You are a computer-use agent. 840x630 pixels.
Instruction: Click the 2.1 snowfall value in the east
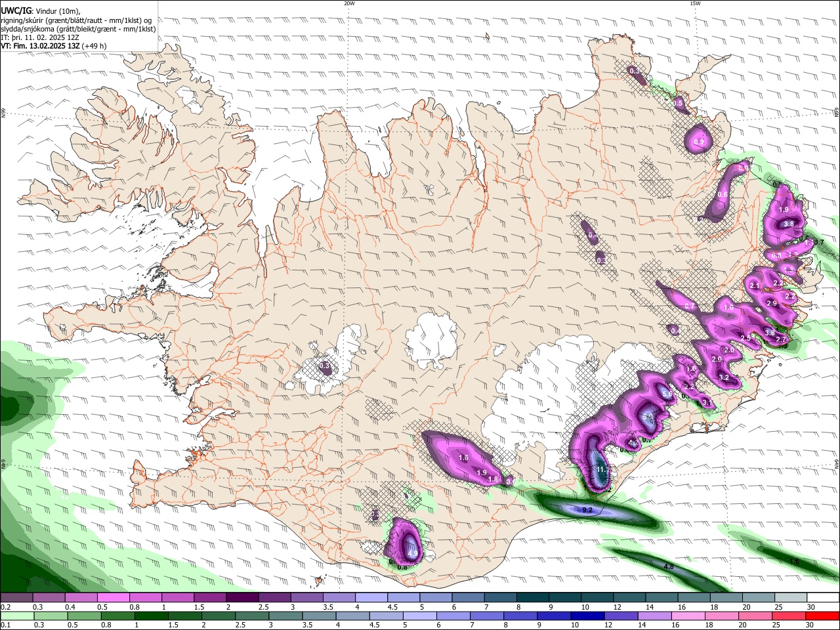coord(754,286)
